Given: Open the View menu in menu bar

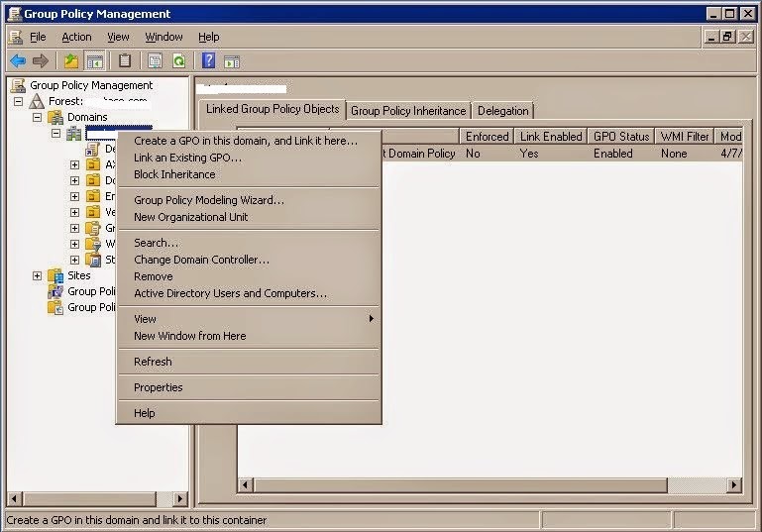Looking at the screenshot, I should pos(118,37).
